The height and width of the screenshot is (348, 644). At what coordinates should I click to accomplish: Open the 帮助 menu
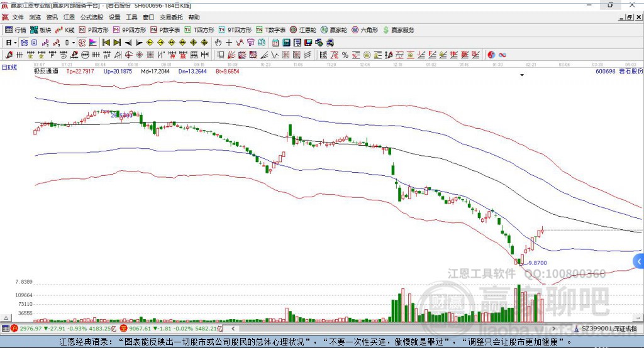194,17
